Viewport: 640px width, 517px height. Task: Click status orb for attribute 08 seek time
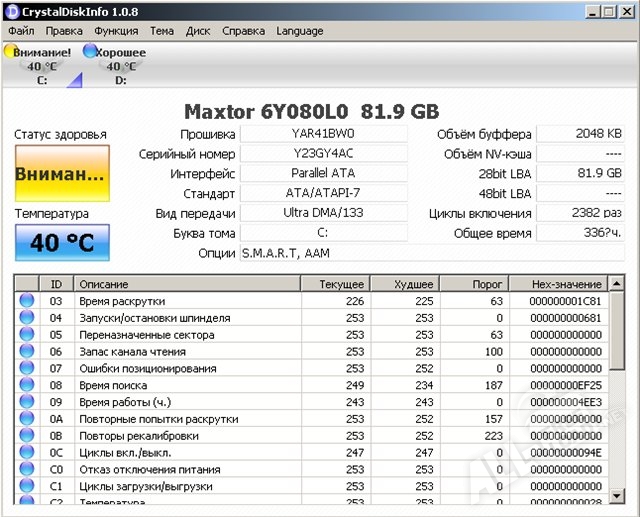[x=27, y=385]
